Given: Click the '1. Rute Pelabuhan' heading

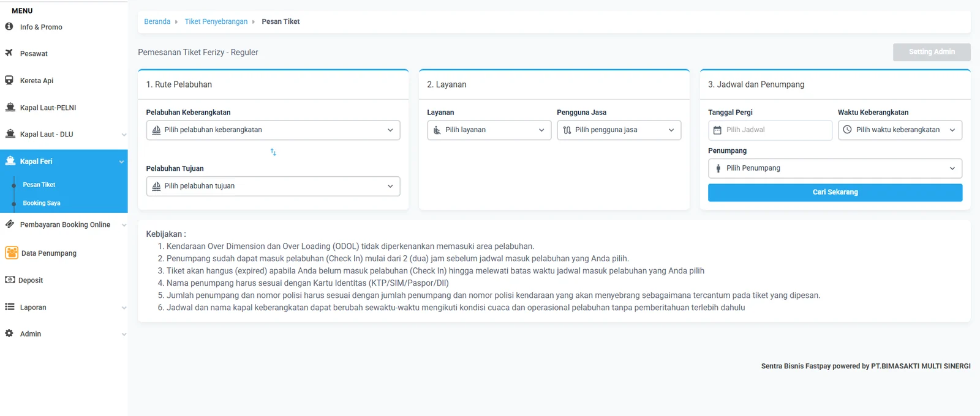Looking at the screenshot, I should 179,84.
